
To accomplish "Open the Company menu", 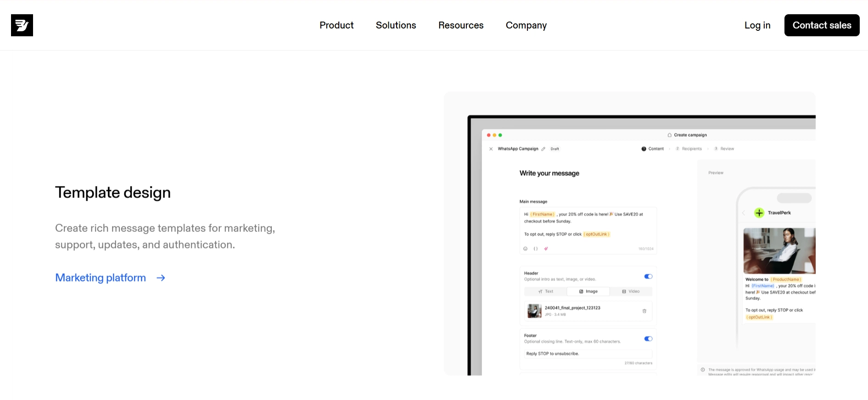I will point(526,25).
